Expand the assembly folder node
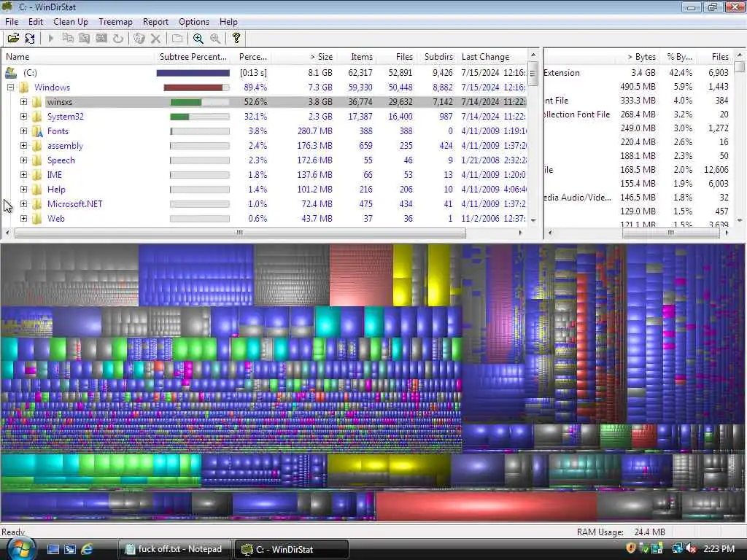This screenshot has width=747, height=560. click(x=23, y=145)
